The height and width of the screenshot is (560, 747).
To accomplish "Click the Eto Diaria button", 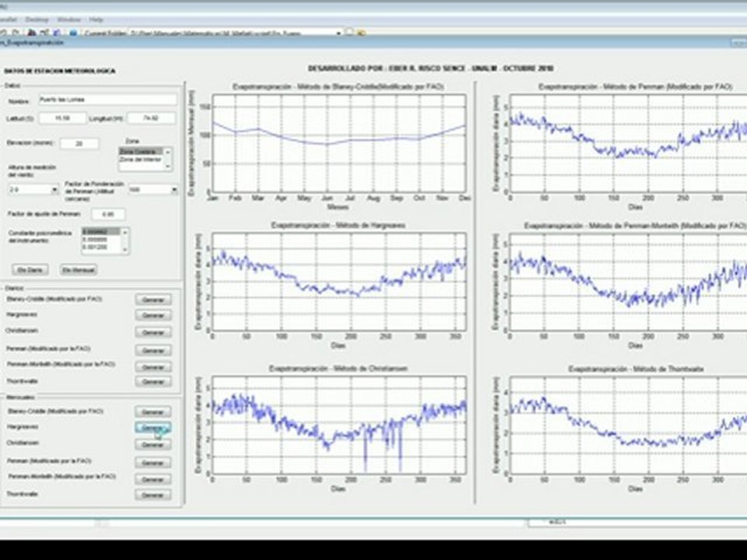I will coord(30,270).
